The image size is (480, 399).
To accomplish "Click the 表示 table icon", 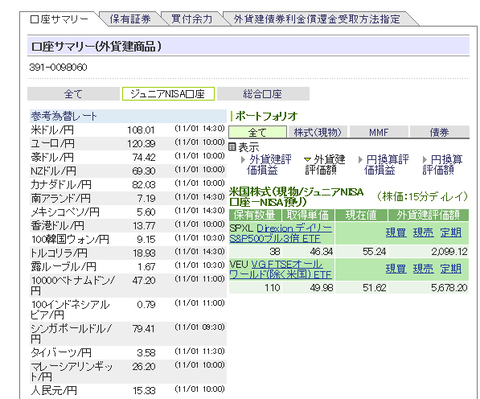I will pos(232,146).
